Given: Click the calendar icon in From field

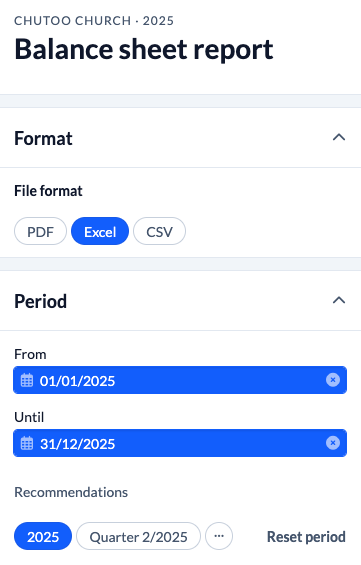Looking at the screenshot, I should [27, 380].
